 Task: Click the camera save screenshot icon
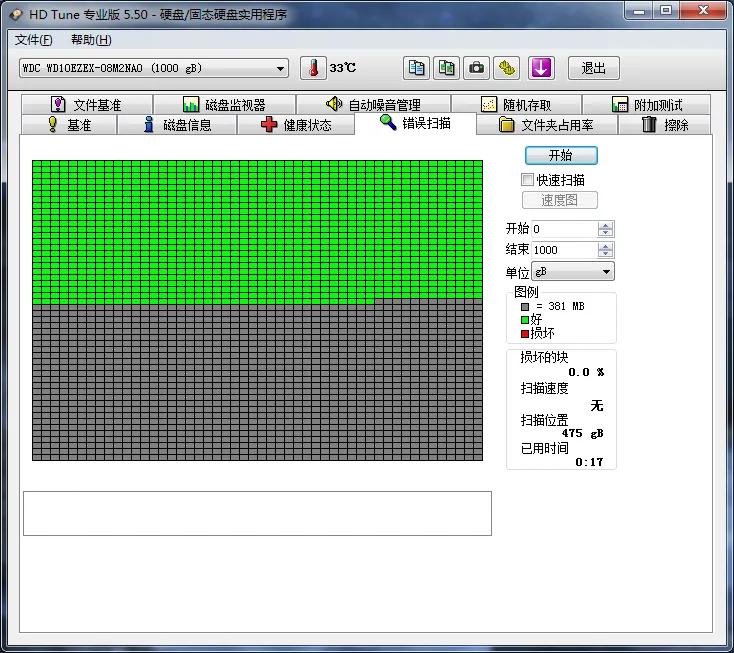coord(477,68)
